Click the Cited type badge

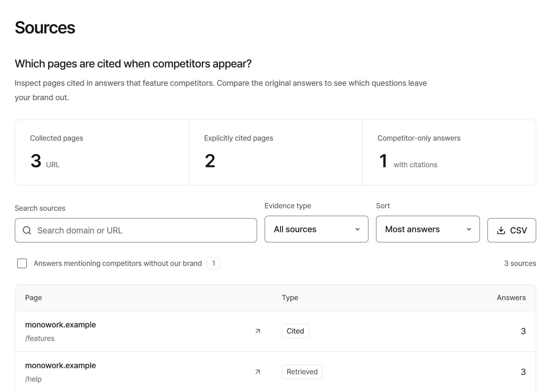[295, 331]
